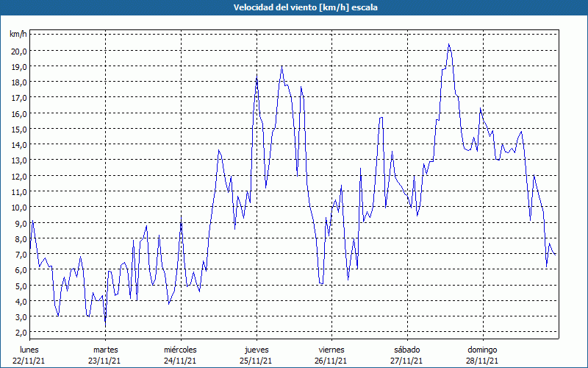Click the 12,0 y-axis value
588x368 pixels.
pos(19,176)
